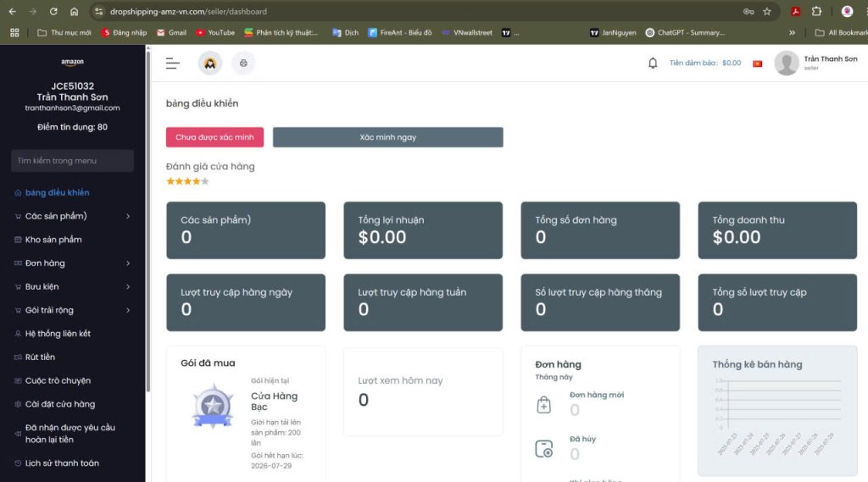Screen dimensions: 868x482
Task: Click the silver store badge icon
Action: (213, 406)
